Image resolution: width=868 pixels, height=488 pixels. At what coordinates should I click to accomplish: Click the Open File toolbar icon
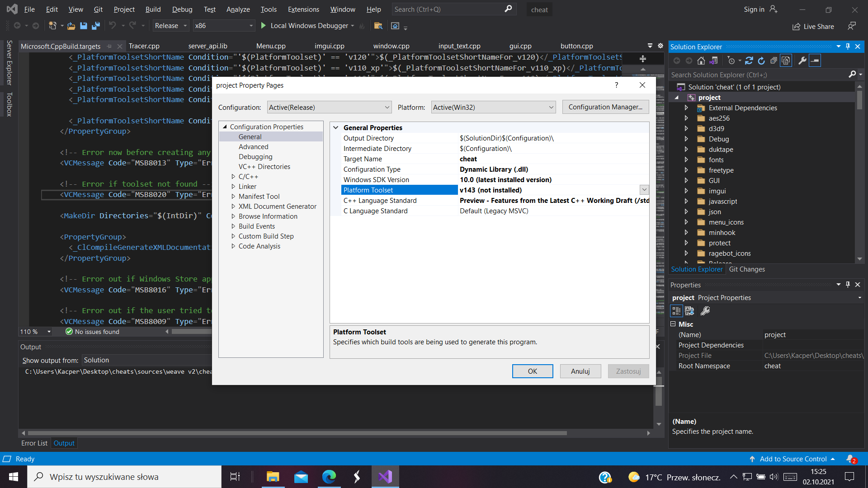[71, 26]
